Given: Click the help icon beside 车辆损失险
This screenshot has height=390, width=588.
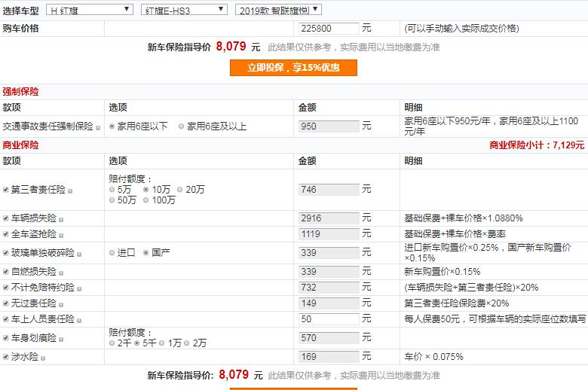Looking at the screenshot, I should pos(61,220).
